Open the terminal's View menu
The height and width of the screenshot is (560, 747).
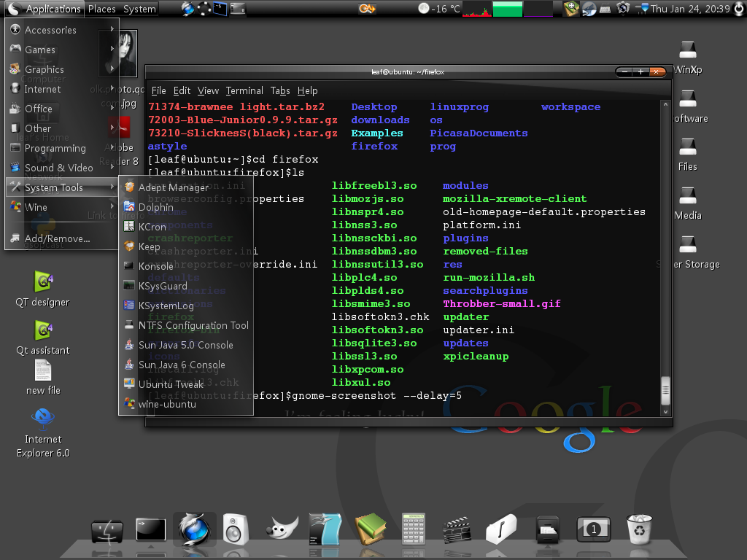[x=208, y=90]
